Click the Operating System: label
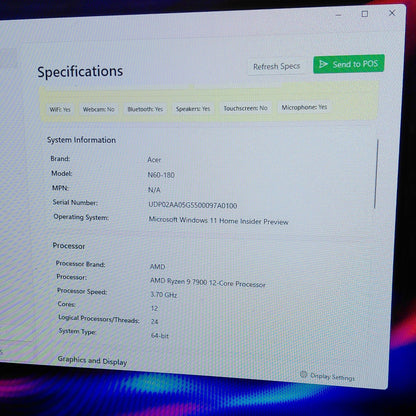416x416 pixels. 81,217
